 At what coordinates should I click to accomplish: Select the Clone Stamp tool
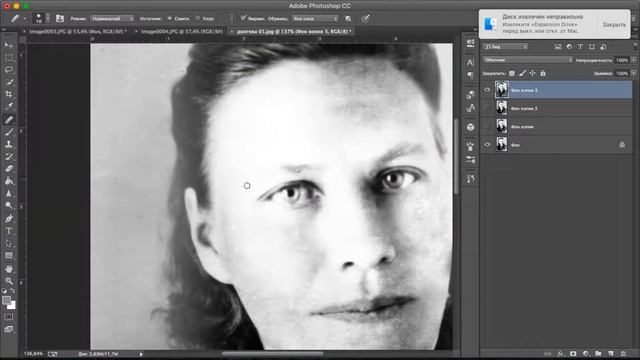pos(9,144)
